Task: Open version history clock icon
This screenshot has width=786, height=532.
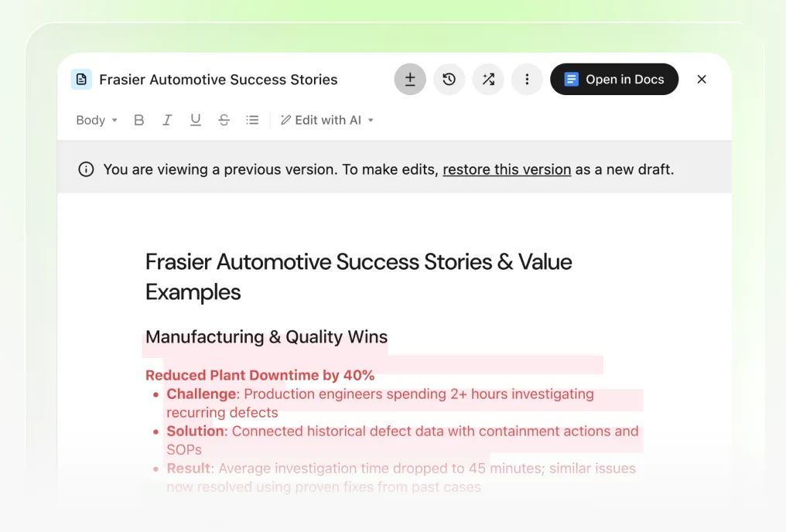Action: 449,79
